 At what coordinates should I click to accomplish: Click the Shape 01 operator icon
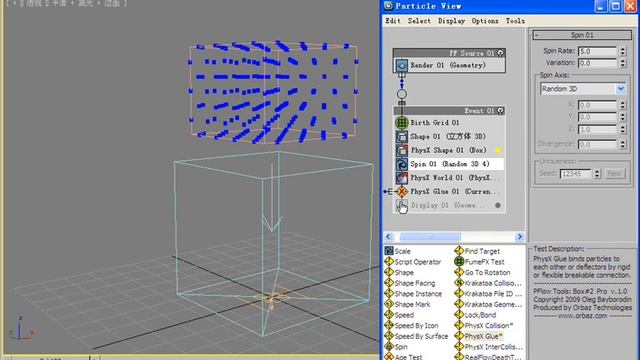coord(402,136)
